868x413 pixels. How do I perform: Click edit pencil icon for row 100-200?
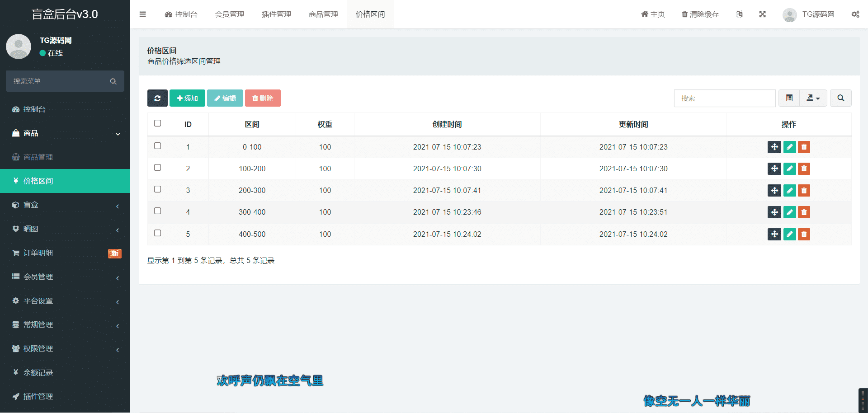(x=789, y=169)
